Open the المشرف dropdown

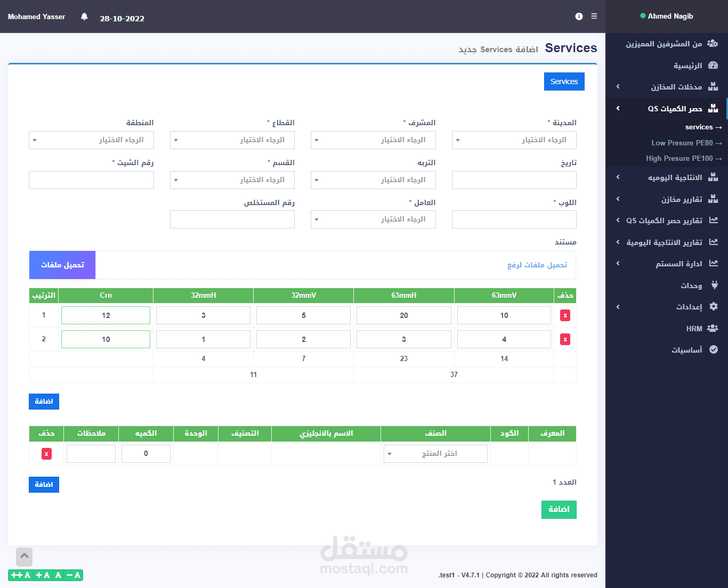coord(373,140)
